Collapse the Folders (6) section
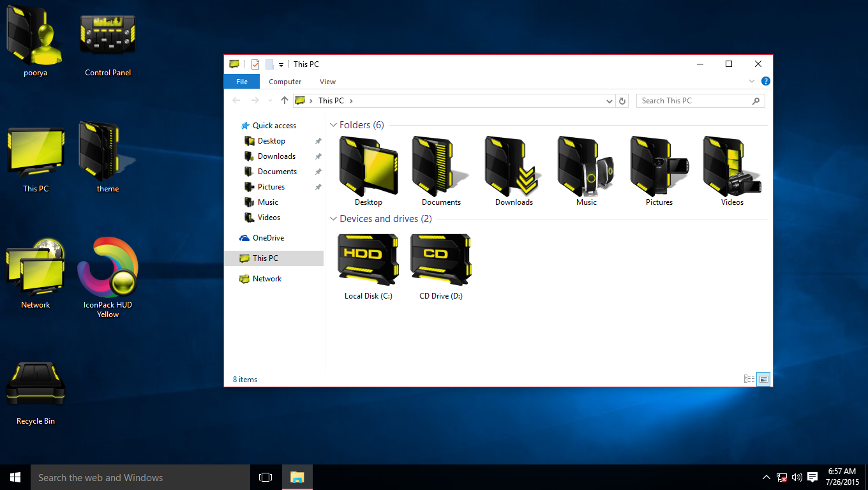The height and width of the screenshot is (490, 868). [333, 125]
